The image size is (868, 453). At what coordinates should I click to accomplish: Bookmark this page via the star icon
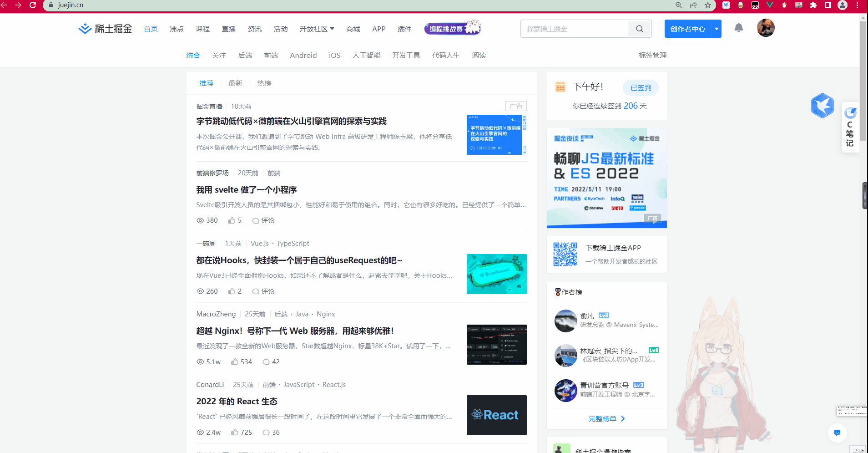[707, 5]
